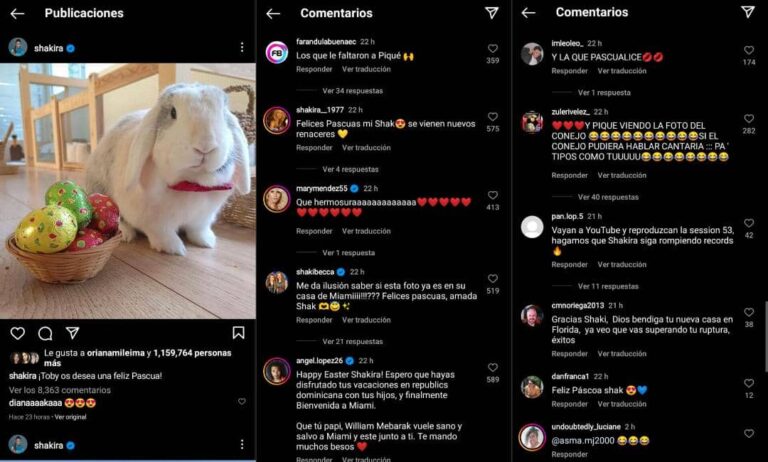Like the farandulabuenaec comment
Viewport: 768px width, 462px height.
[x=493, y=49]
